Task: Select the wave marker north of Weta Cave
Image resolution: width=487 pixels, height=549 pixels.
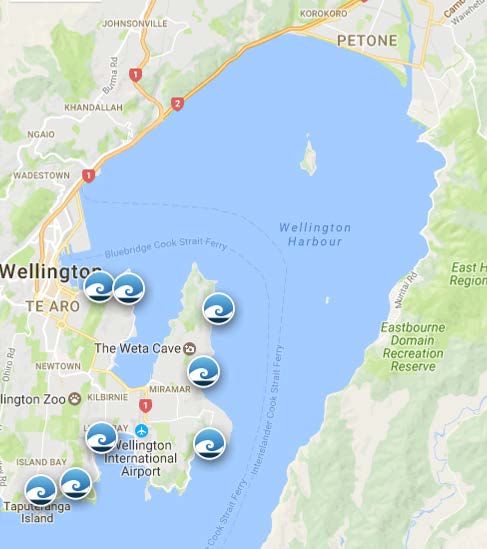Action: pyautogui.click(x=219, y=308)
